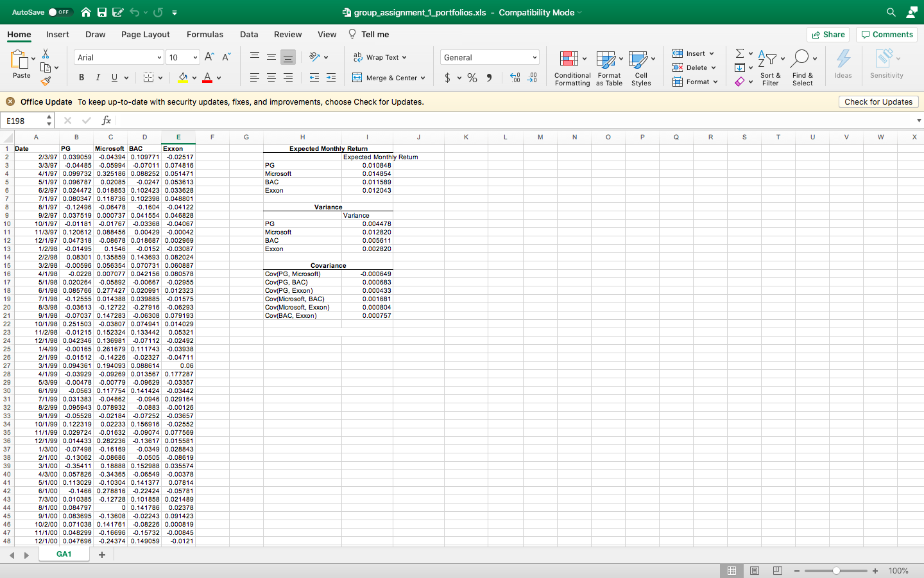Image resolution: width=924 pixels, height=578 pixels.
Task: Click the AutoSum icon
Action: point(740,53)
